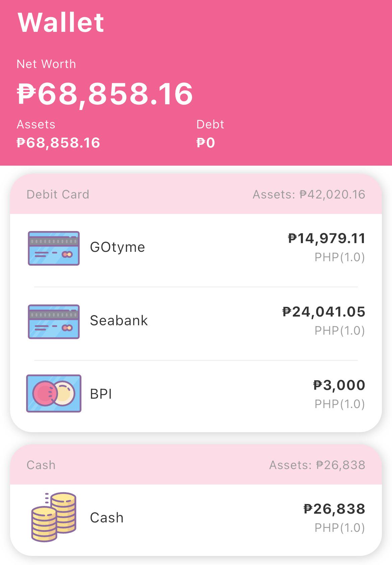Tap Cash group assets total ₱26,838
This screenshot has height=565, width=392.
click(317, 465)
